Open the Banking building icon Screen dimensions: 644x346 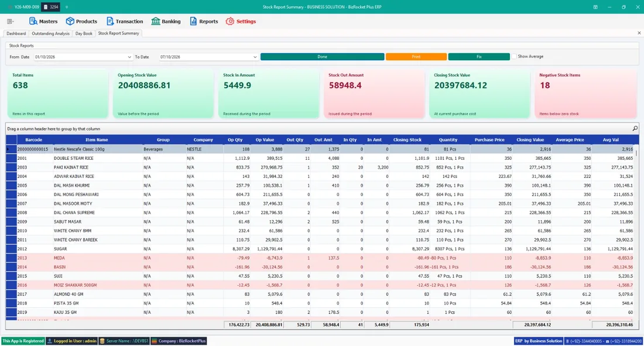[156, 21]
